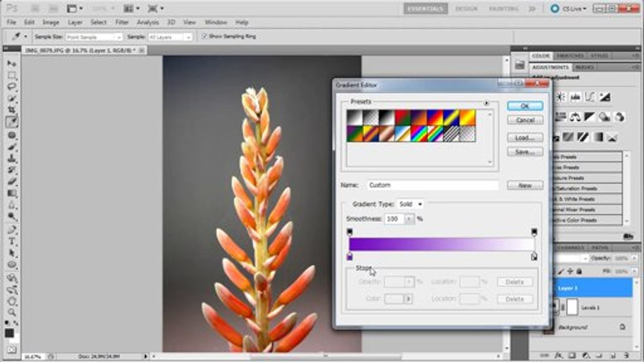
Task: Add a Color Balance adjustment
Action: click(x=575, y=117)
